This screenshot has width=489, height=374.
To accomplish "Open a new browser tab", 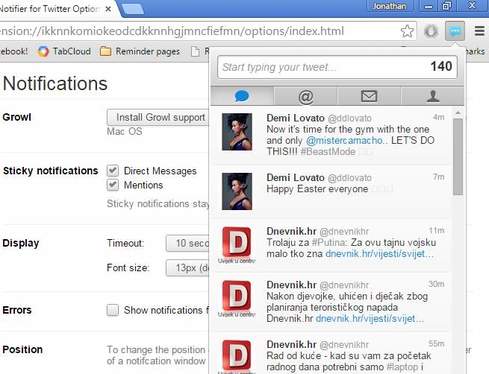I will tap(133, 9).
